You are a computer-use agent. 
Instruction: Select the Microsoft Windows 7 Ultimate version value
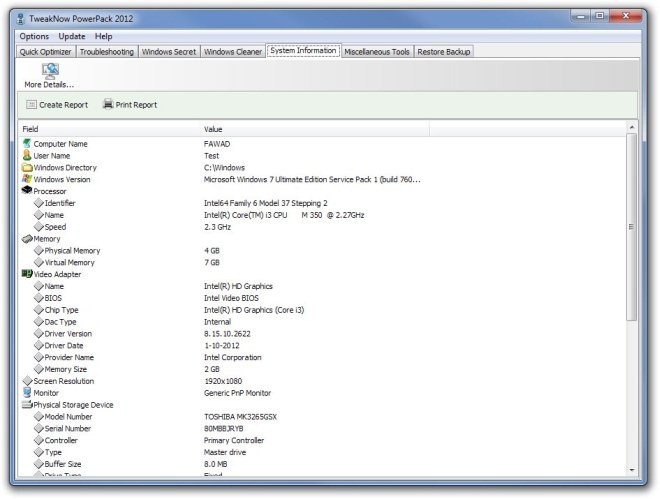coord(312,179)
